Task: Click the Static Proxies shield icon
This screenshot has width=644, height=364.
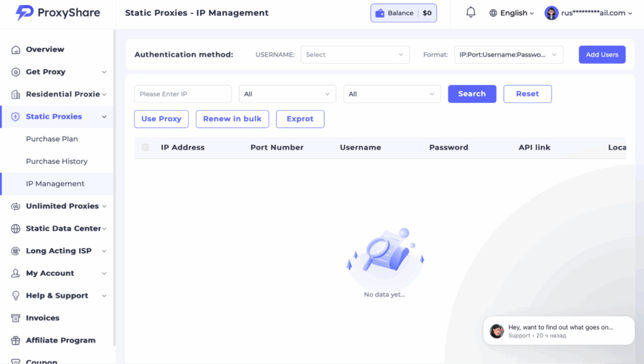Action: coord(16,117)
